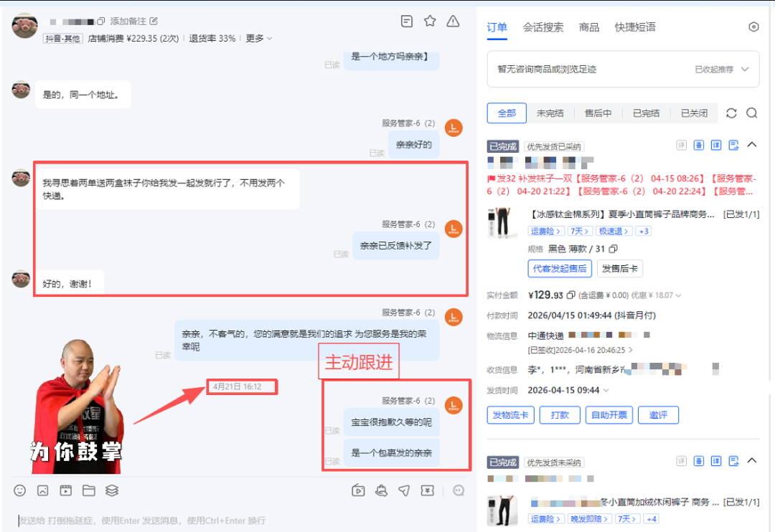Screen dimensions: 775x532
Task: Click the message input field
Action: pos(238,520)
